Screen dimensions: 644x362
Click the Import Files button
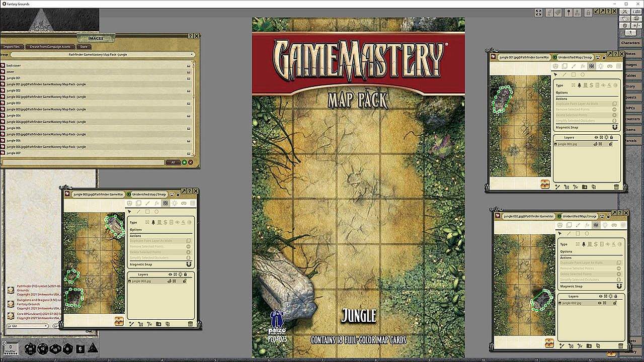tap(12, 47)
